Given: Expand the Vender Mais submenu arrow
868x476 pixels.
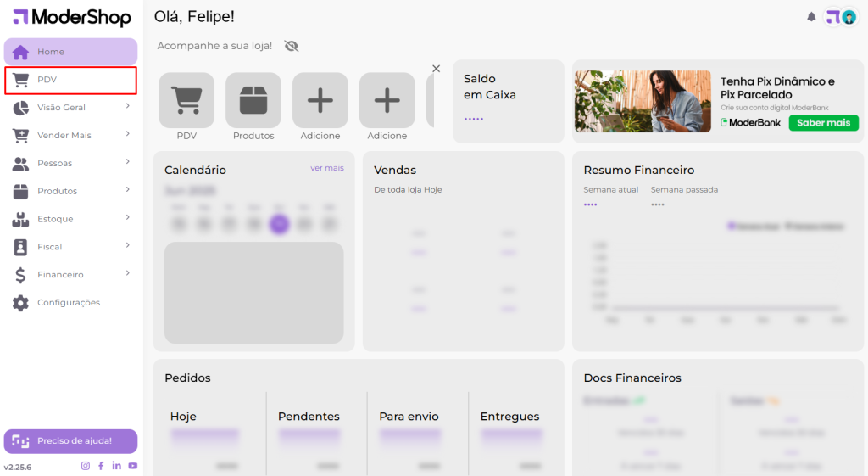Looking at the screenshot, I should (x=128, y=133).
